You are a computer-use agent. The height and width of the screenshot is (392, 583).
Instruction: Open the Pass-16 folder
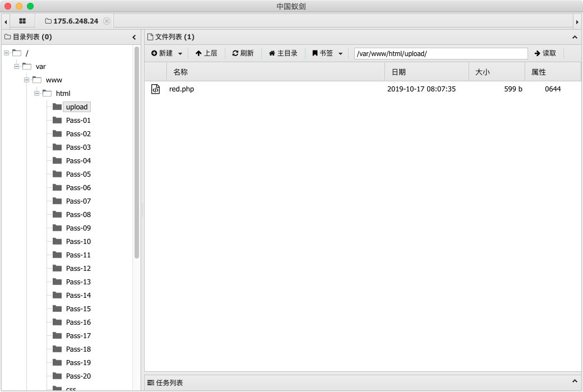click(x=72, y=322)
